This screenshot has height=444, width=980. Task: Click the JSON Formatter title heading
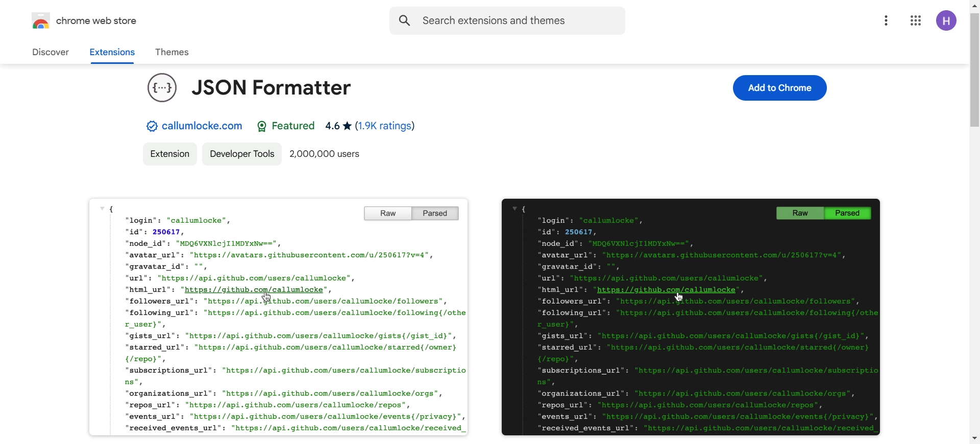coord(272,88)
